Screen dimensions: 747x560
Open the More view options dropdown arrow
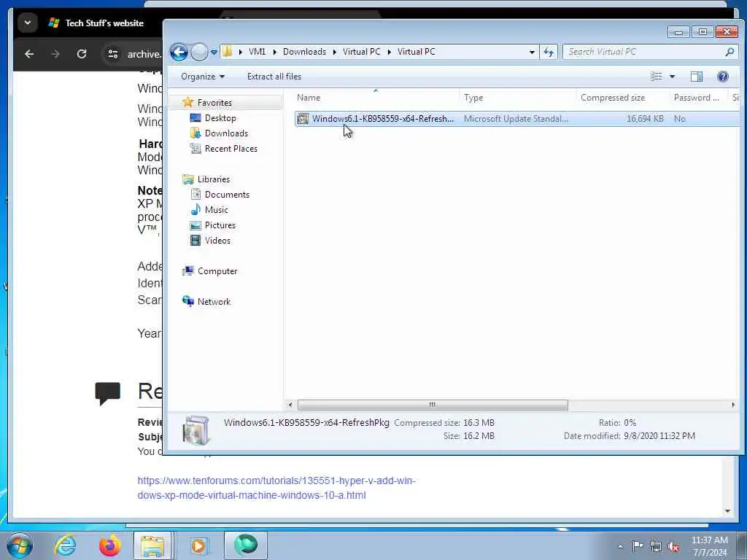(672, 76)
